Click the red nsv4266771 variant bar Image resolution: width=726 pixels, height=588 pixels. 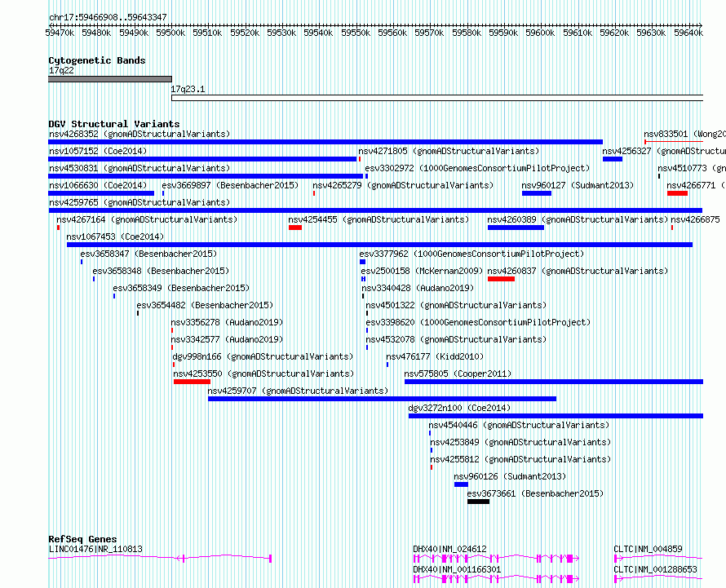677,193
